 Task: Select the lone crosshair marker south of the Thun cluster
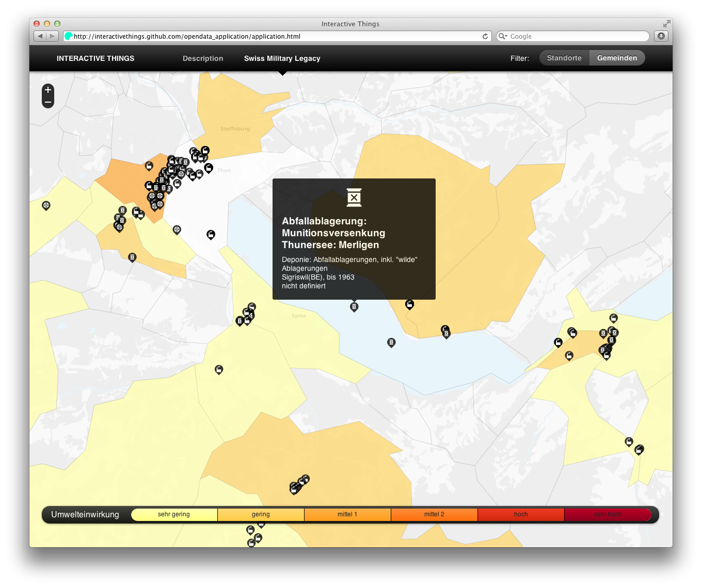(x=177, y=230)
